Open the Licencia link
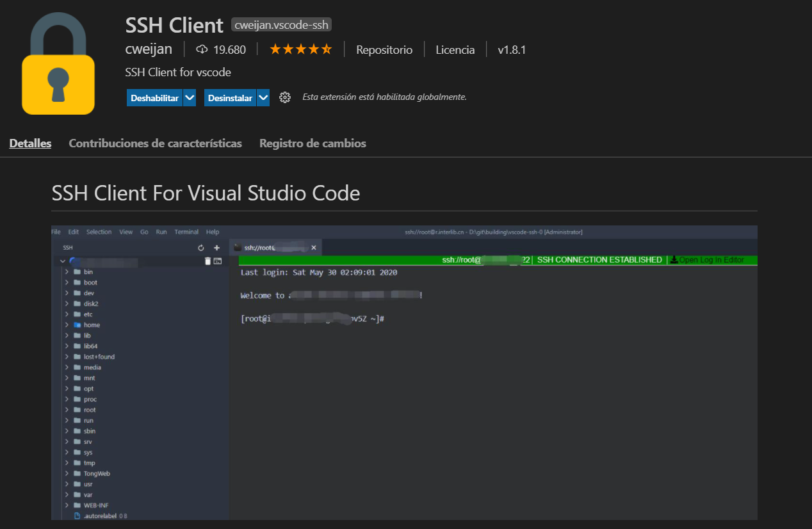812x529 pixels. 455,49
